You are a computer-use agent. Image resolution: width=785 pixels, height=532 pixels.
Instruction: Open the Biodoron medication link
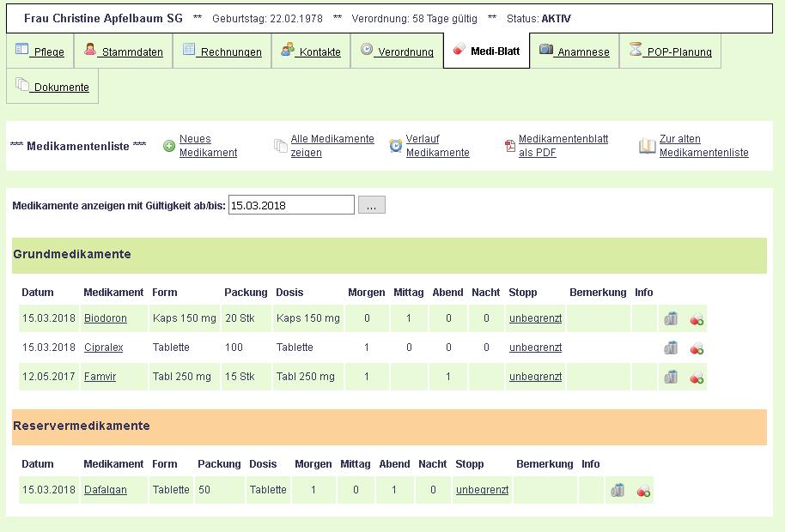pyautogui.click(x=105, y=318)
